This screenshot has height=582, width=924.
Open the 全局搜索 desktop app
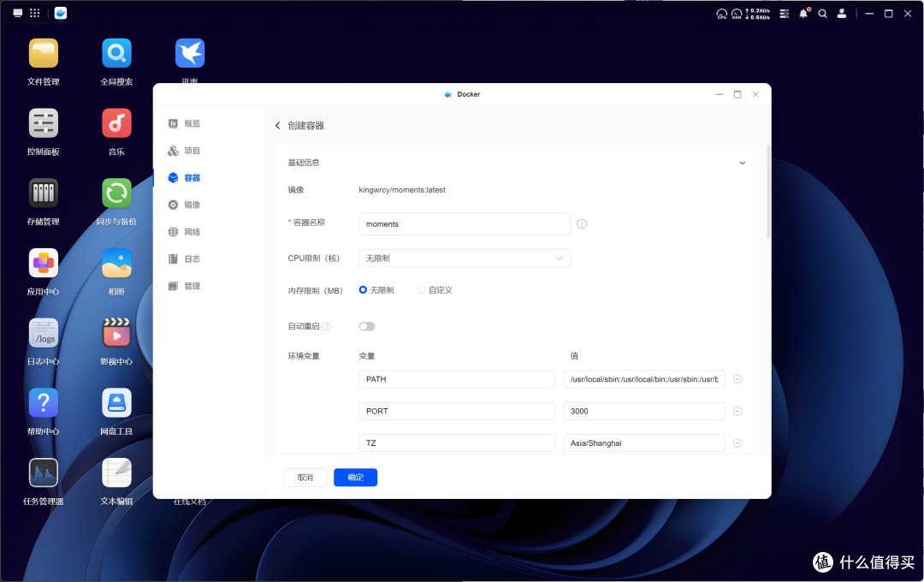(116, 54)
